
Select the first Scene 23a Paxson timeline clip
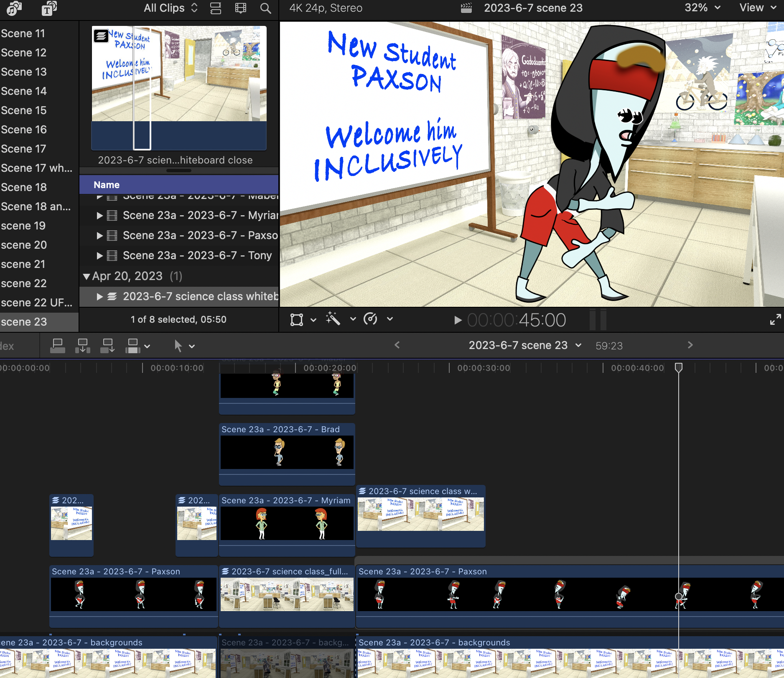tap(134, 596)
